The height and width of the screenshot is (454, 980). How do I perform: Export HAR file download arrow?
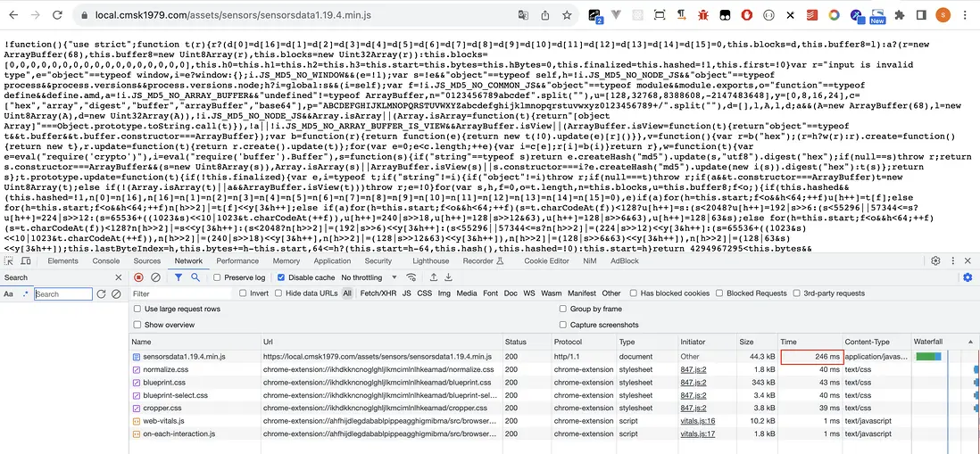[448, 277]
